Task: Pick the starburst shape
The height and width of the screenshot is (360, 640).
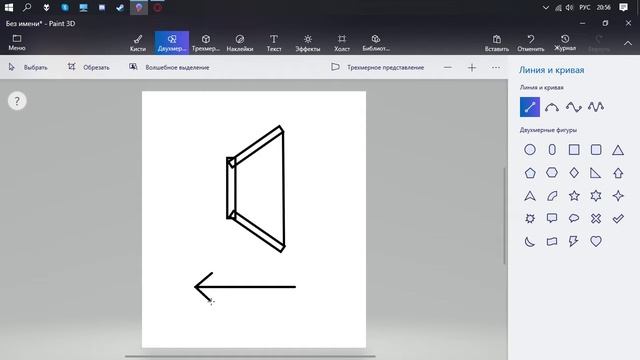Action: (x=530, y=218)
